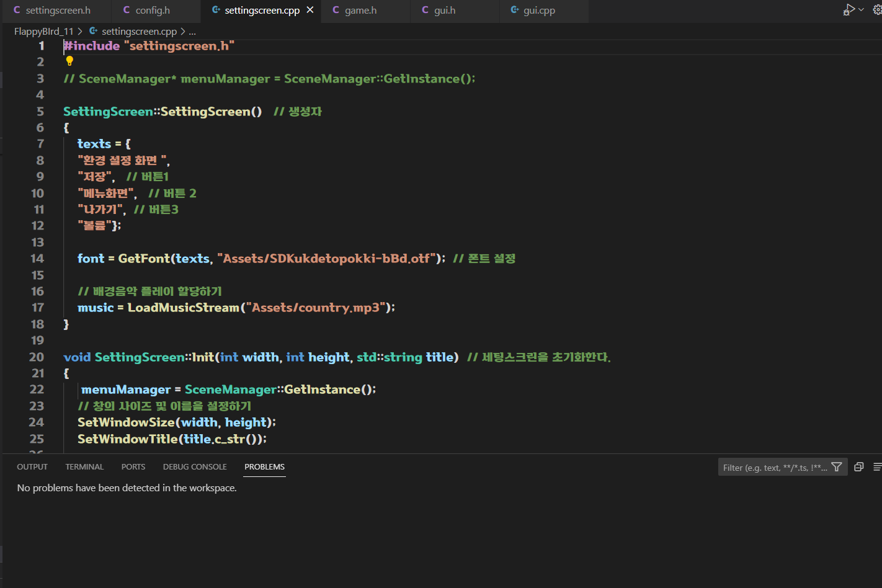Expand the breadcrumb ellipsis symbols
Viewport: 882px width, 588px height.
coord(192,31)
